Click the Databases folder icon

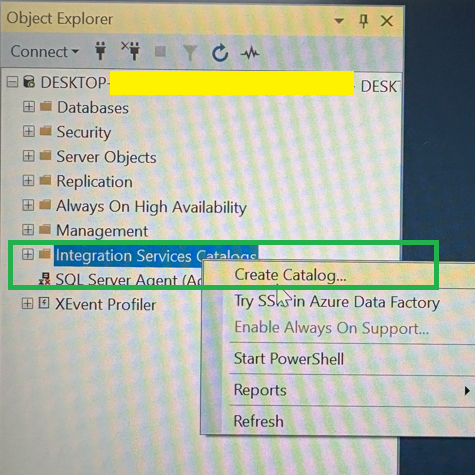46,107
